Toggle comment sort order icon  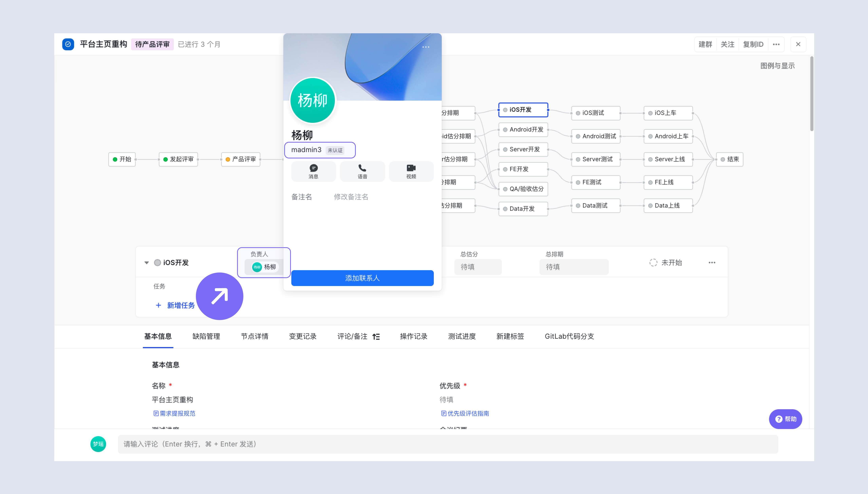pyautogui.click(x=376, y=337)
